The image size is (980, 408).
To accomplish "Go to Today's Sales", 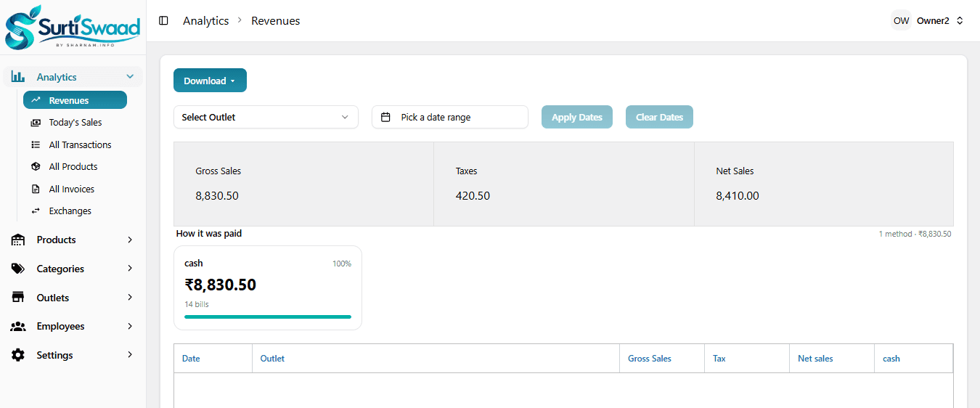I will coord(75,123).
